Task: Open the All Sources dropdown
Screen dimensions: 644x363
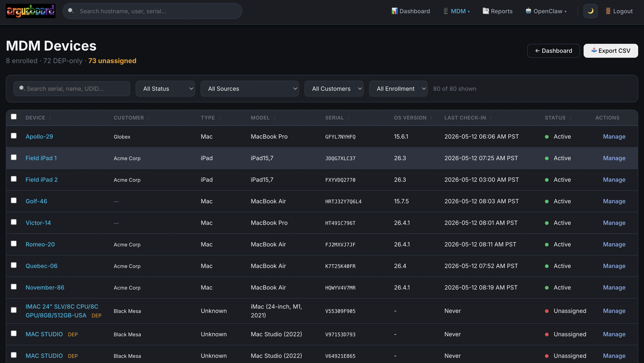Action: click(x=249, y=89)
